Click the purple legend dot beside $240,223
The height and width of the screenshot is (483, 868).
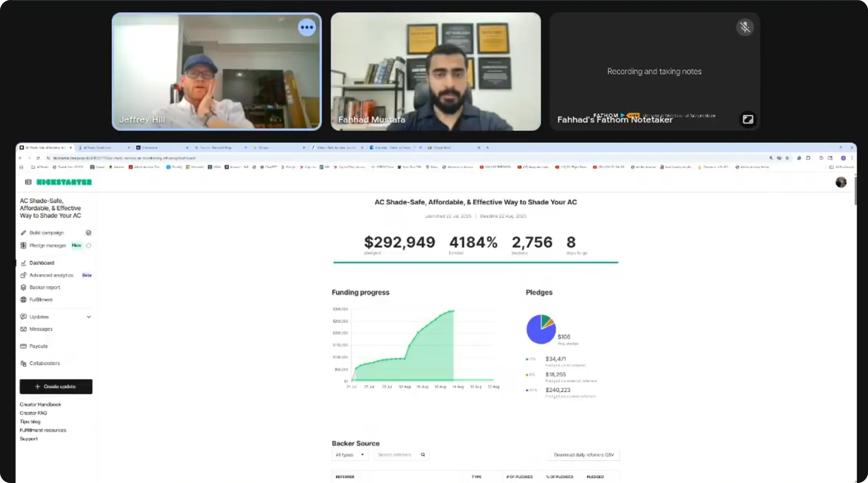527,390
